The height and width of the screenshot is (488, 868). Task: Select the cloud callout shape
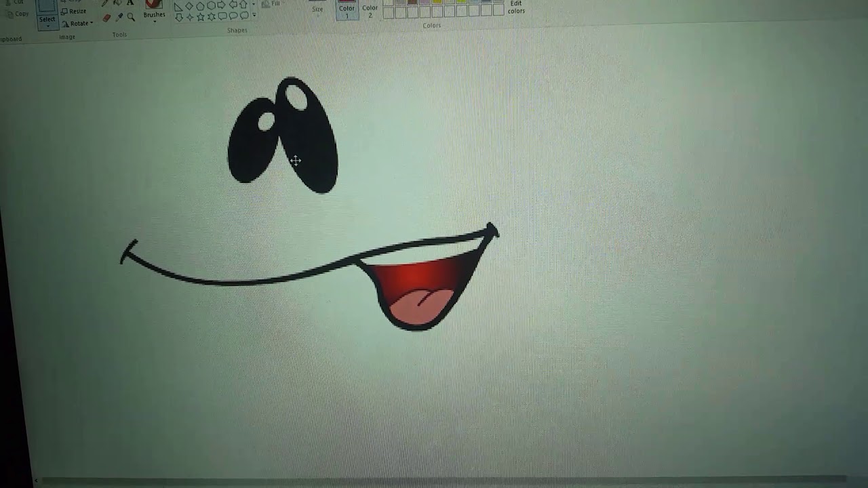click(x=244, y=15)
